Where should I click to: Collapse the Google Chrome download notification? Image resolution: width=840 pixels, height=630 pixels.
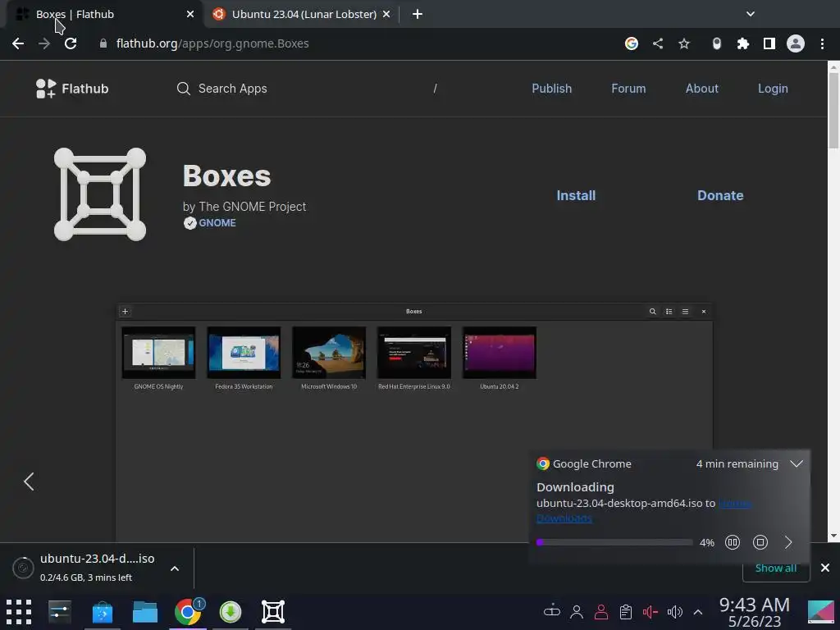[796, 464]
